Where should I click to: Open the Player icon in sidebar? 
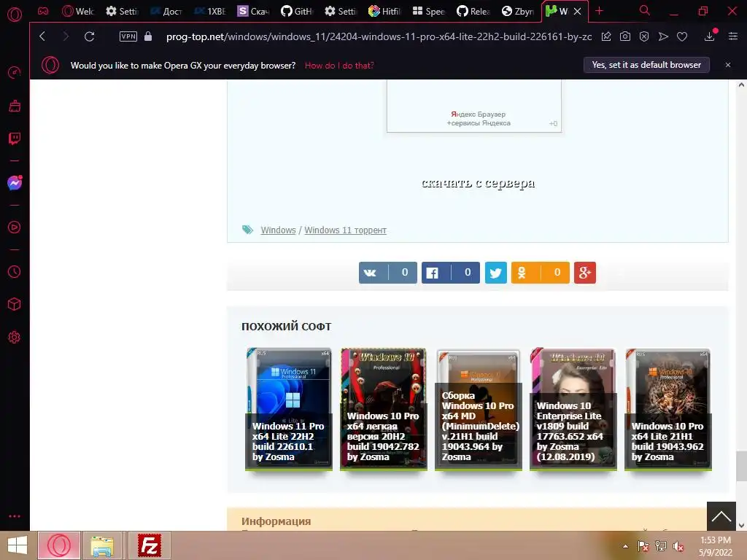(15, 227)
